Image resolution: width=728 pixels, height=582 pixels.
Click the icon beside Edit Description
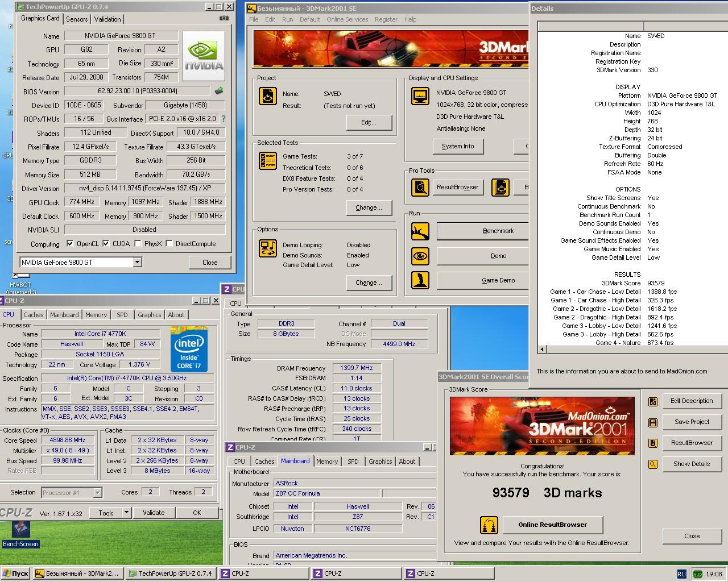(x=653, y=401)
